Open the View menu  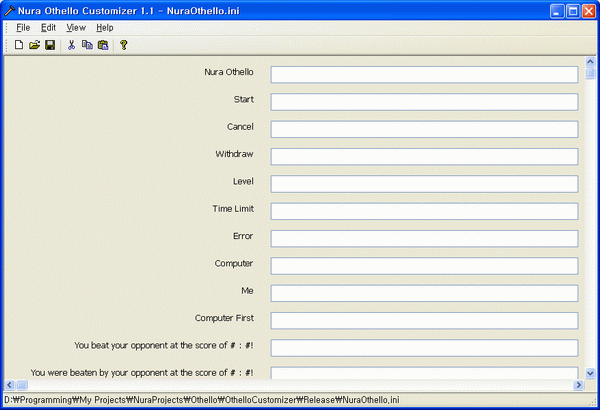coord(76,28)
